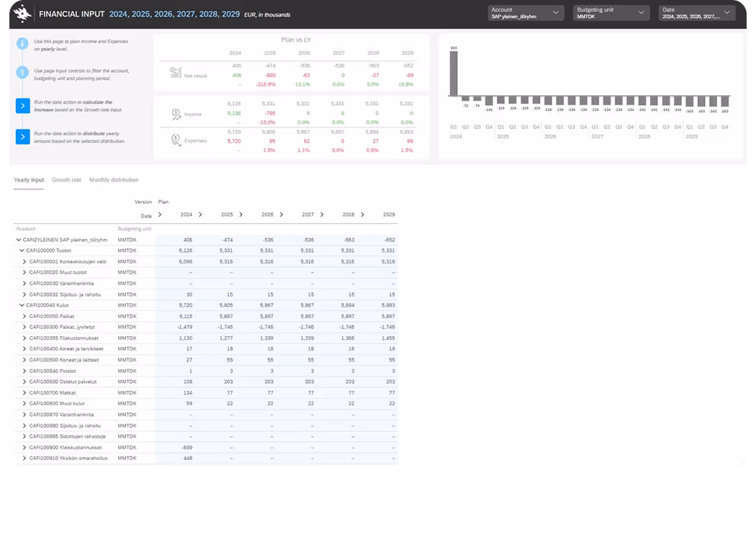Click the first info icon about yearly level
This screenshot has width=756, height=560.
22,44
